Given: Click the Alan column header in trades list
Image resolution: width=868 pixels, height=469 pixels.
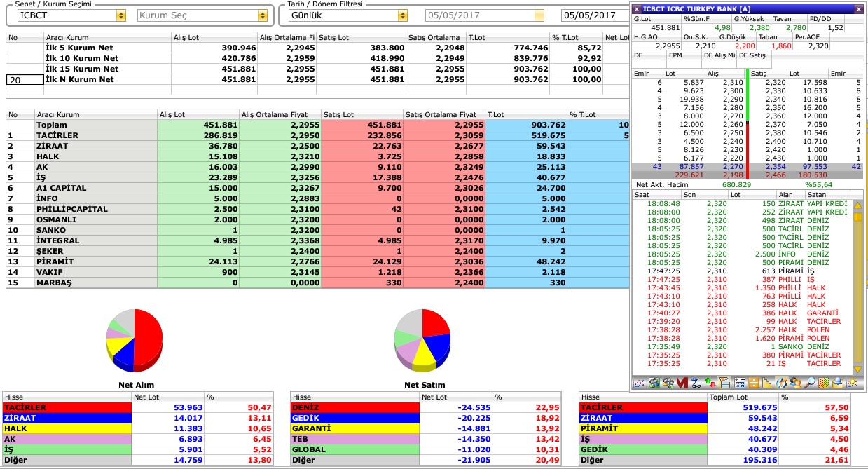Looking at the screenshot, I should point(791,194).
